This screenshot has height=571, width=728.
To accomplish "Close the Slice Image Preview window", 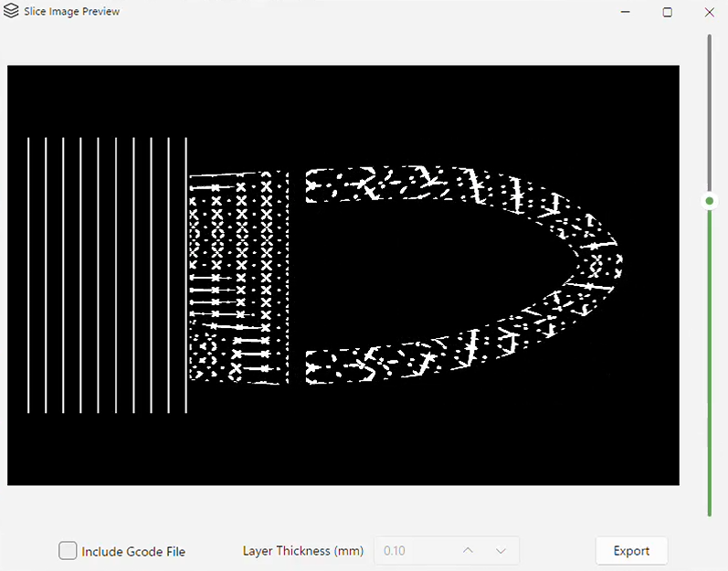I will pyautogui.click(x=710, y=12).
